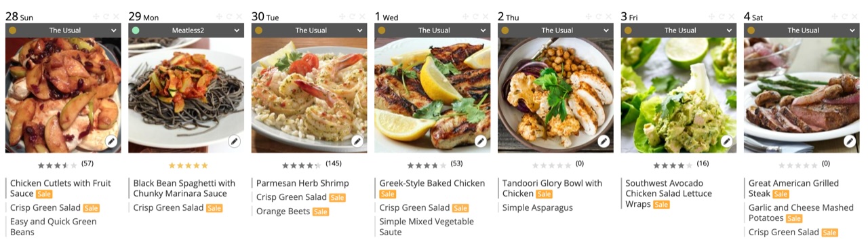Screen dimensions: 868x244
Task: Click the pencil icon on Tandoori Glory Bowl photo
Action: pyautogui.click(x=604, y=141)
